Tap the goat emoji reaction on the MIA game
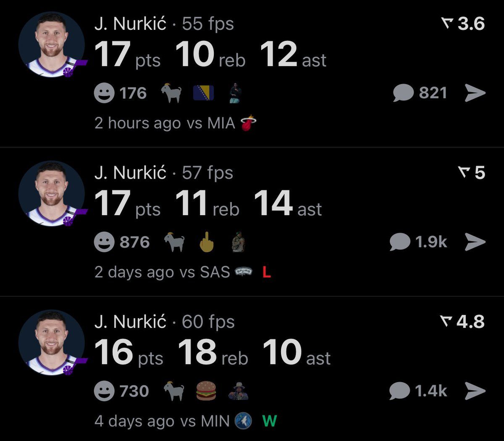Viewport: 504px width, 441px height. [x=172, y=93]
